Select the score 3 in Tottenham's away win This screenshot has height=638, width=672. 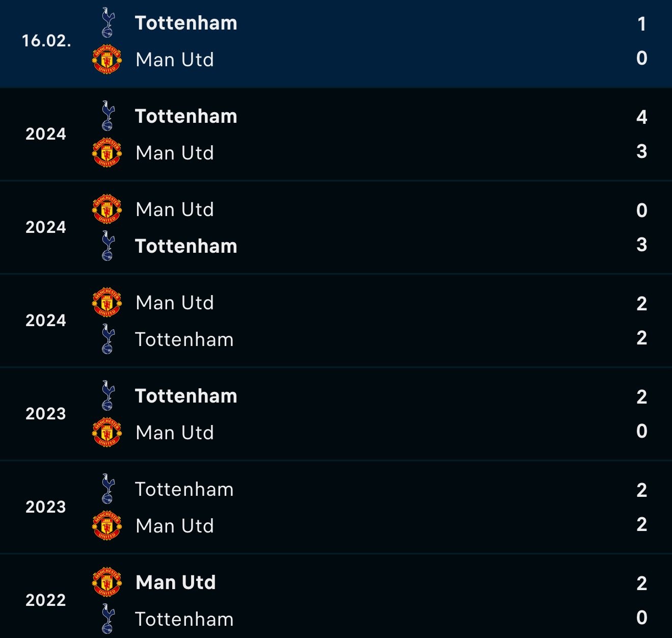(x=642, y=245)
